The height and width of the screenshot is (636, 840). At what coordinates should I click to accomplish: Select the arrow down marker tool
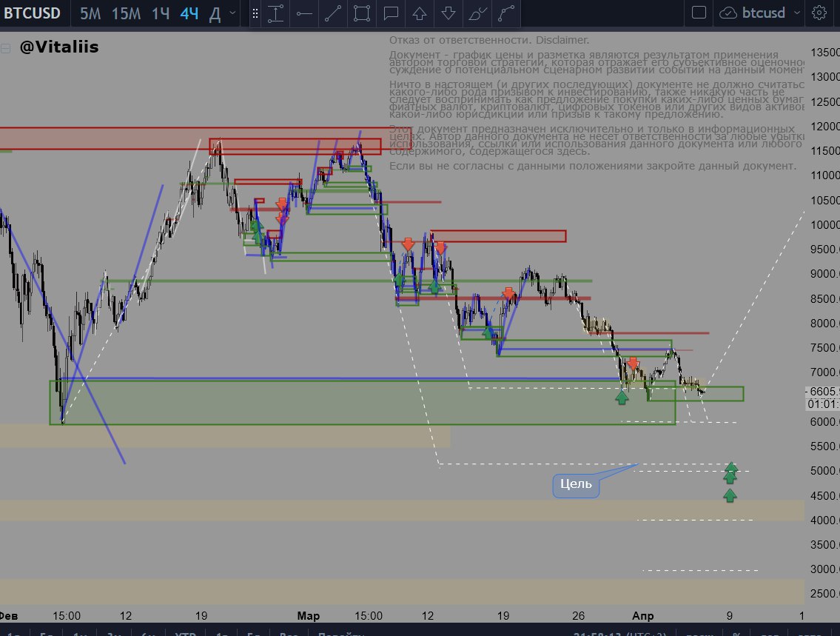[449, 13]
